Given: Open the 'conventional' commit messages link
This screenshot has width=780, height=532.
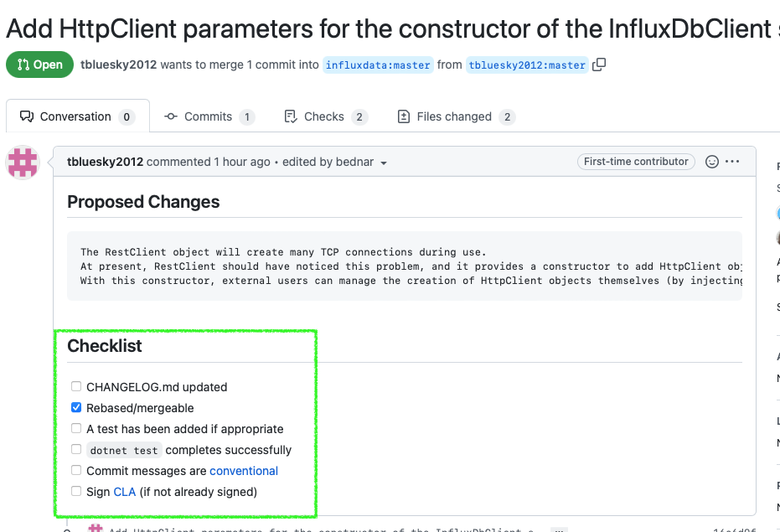Looking at the screenshot, I should 244,470.
